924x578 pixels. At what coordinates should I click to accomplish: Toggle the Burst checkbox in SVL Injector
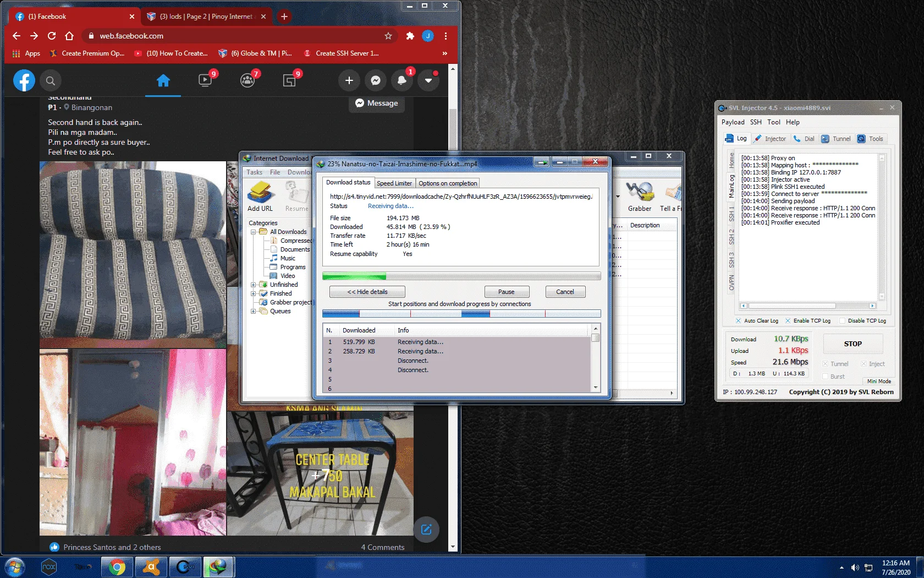pos(825,377)
